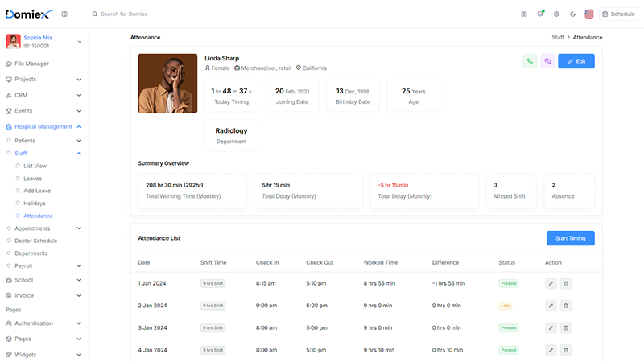The width and height of the screenshot is (644, 362).
Task: Open File Manager from sidebar
Action: tap(31, 64)
